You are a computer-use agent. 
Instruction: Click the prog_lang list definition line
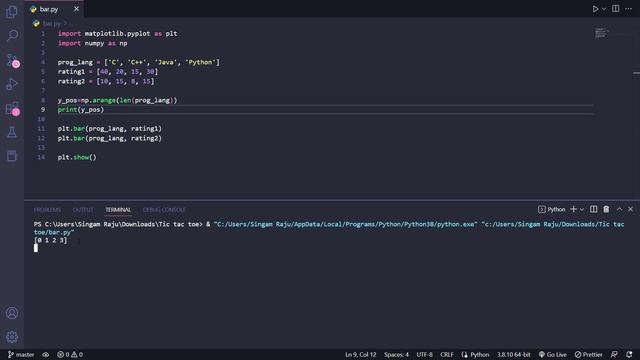pyautogui.click(x=138, y=62)
